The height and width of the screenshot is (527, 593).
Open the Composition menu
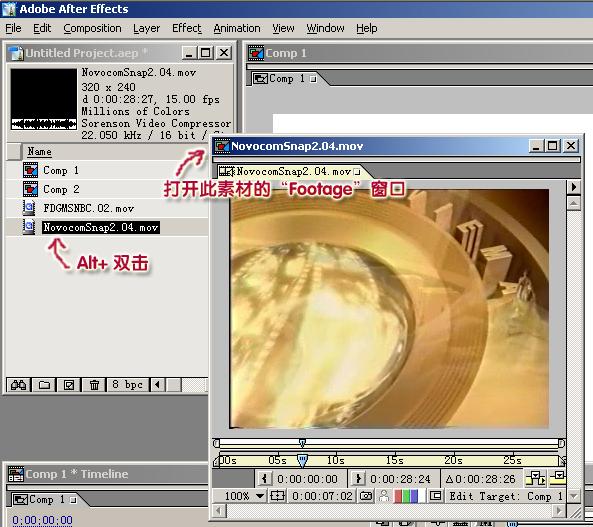92,28
